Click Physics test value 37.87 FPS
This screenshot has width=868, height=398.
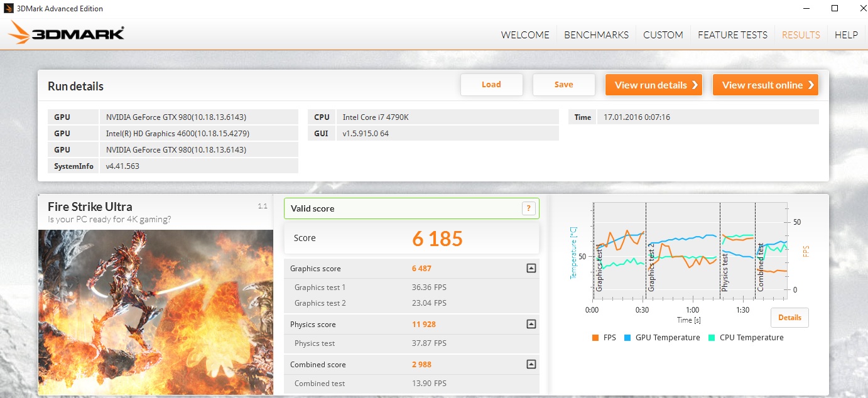[429, 343]
